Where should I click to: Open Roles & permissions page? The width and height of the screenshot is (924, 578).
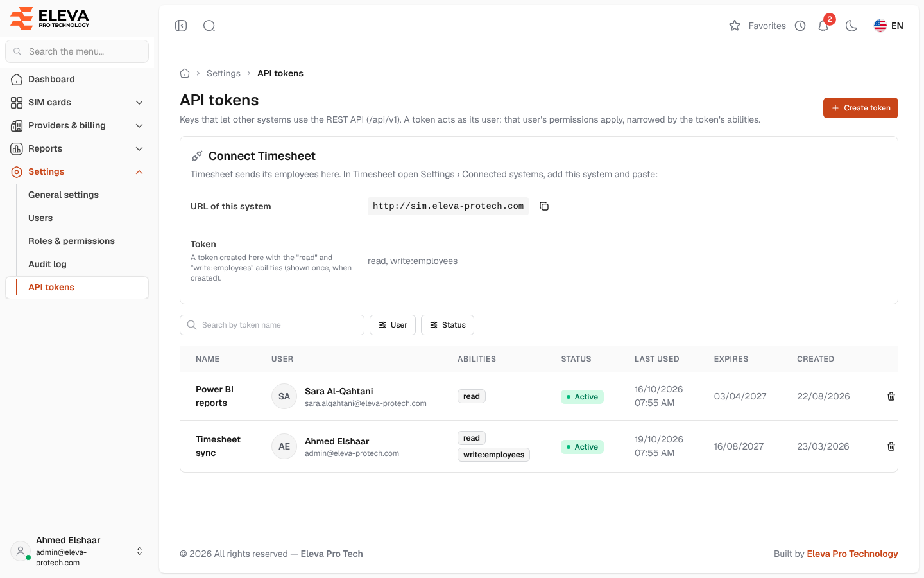point(71,241)
